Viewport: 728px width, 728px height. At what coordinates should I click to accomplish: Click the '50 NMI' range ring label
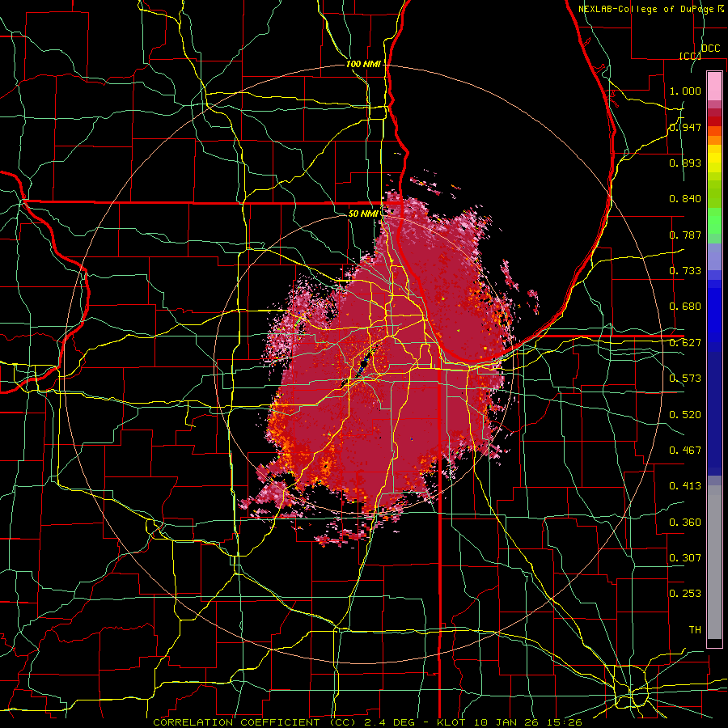(362, 214)
